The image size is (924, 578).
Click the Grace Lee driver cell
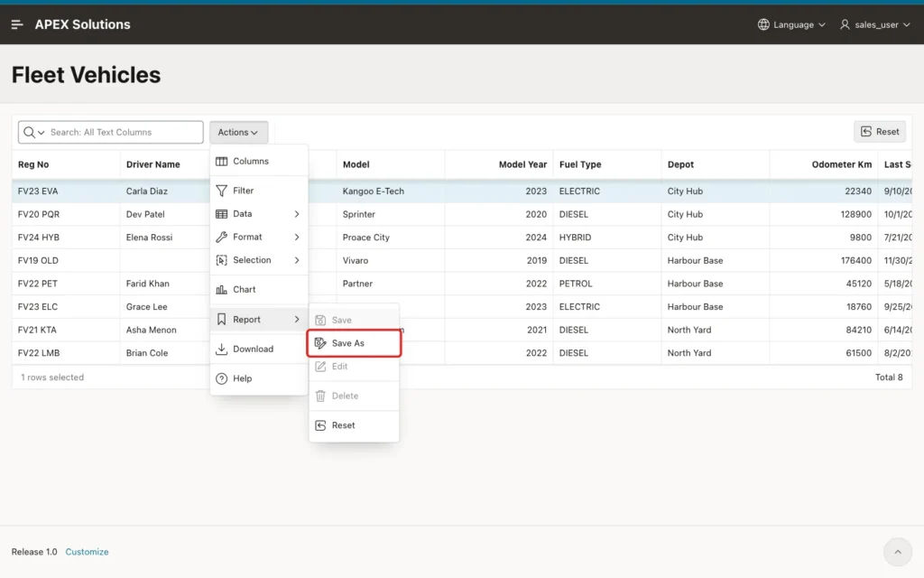[x=165, y=307]
